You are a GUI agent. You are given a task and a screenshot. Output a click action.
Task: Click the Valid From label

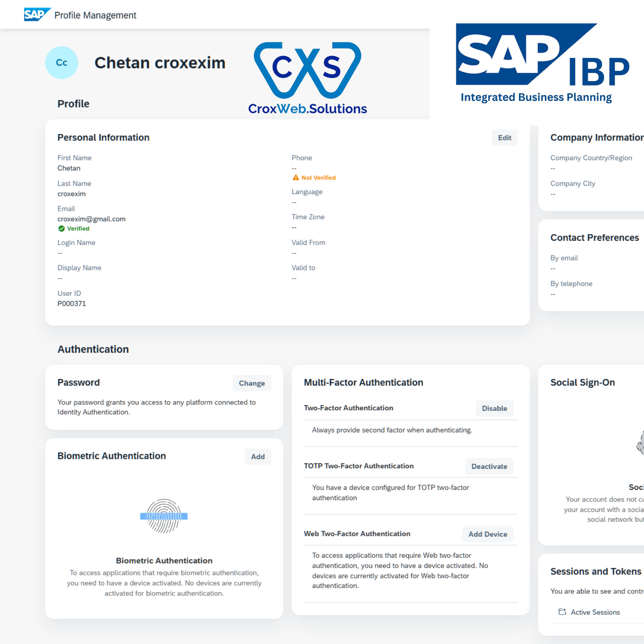[x=308, y=243]
